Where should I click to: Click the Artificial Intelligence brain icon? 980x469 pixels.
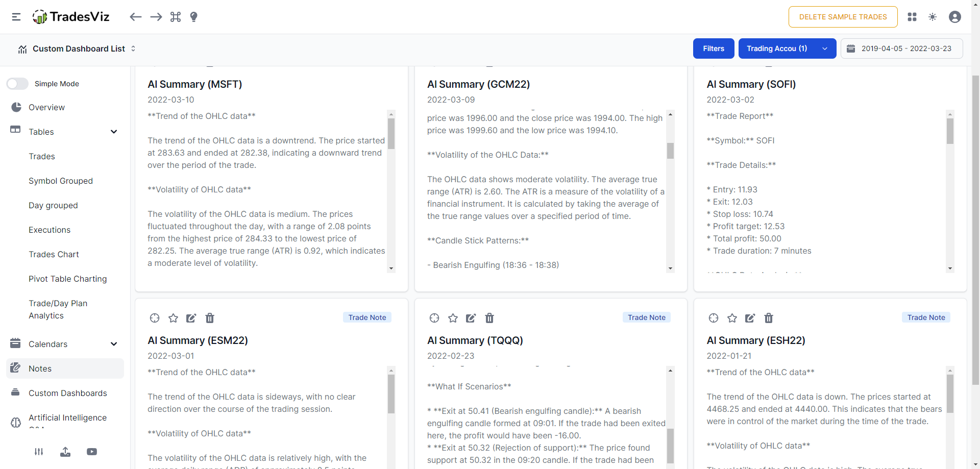pyautogui.click(x=16, y=423)
